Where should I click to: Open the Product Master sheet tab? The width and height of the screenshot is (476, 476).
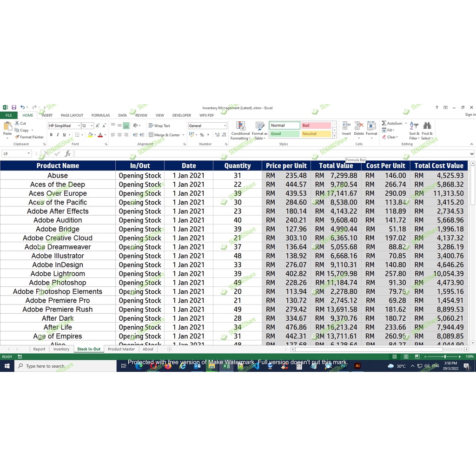point(121,349)
